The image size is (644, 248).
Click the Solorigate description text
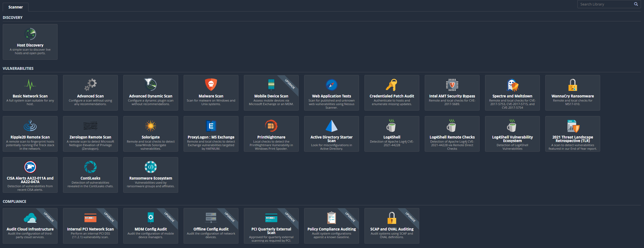coord(151,145)
